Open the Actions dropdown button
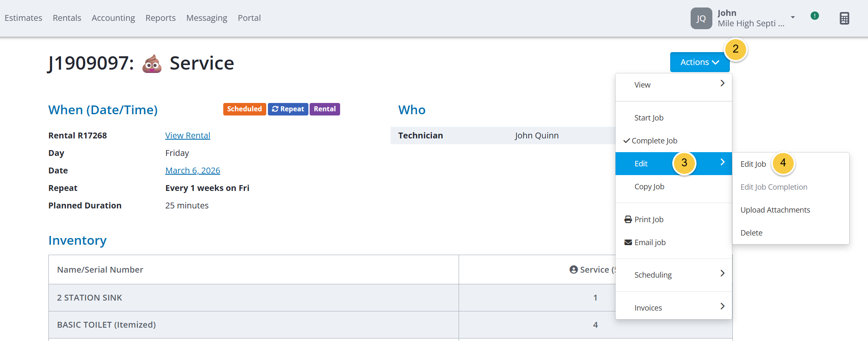868x341 pixels. tap(700, 62)
